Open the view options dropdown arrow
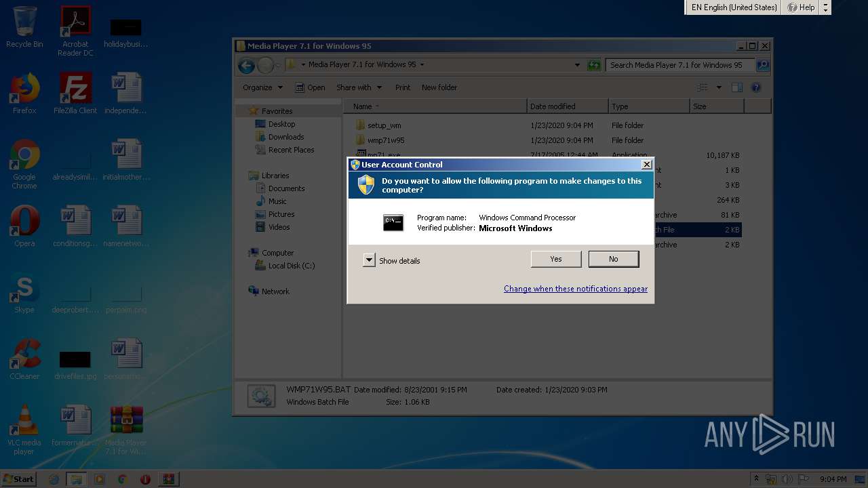 (x=719, y=87)
